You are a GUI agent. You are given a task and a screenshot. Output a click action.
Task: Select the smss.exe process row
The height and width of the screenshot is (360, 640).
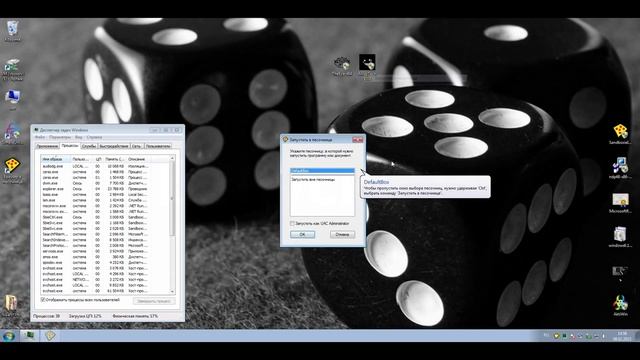pyautogui.click(x=105, y=257)
